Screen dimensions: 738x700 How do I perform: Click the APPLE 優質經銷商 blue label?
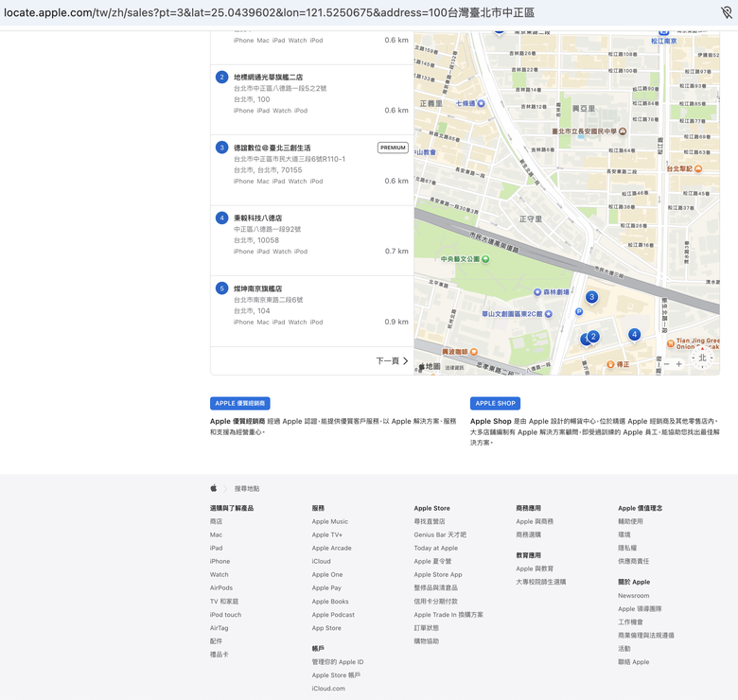tap(240, 403)
